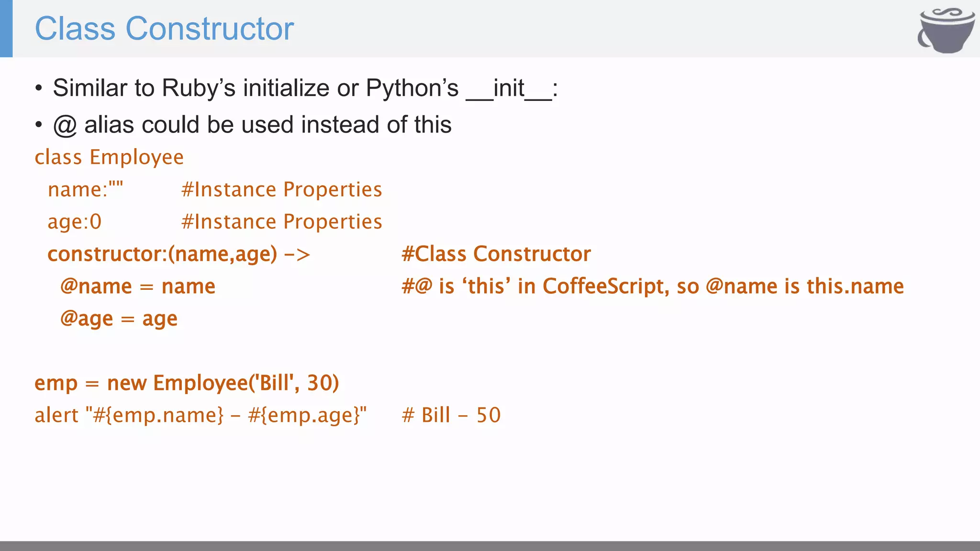Image resolution: width=980 pixels, height=551 pixels.
Task: Click the gray footer bar
Action: (490, 546)
